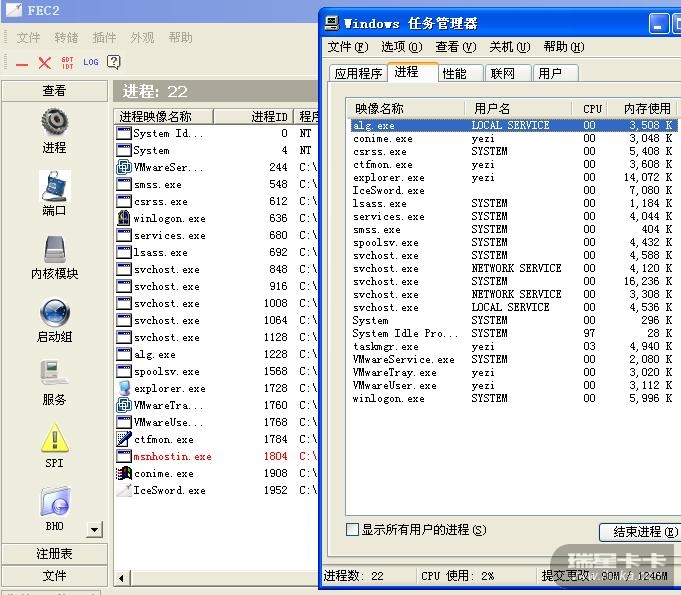Select svchost.exe with PID 1064 in FEC2
The image size is (681, 595).
(216, 320)
